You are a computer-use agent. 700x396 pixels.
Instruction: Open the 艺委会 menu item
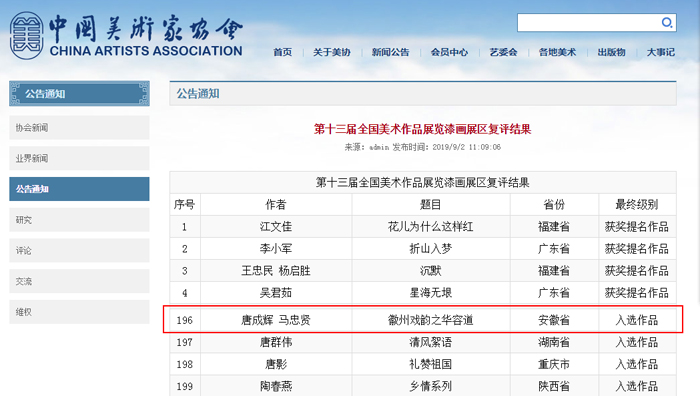(503, 52)
